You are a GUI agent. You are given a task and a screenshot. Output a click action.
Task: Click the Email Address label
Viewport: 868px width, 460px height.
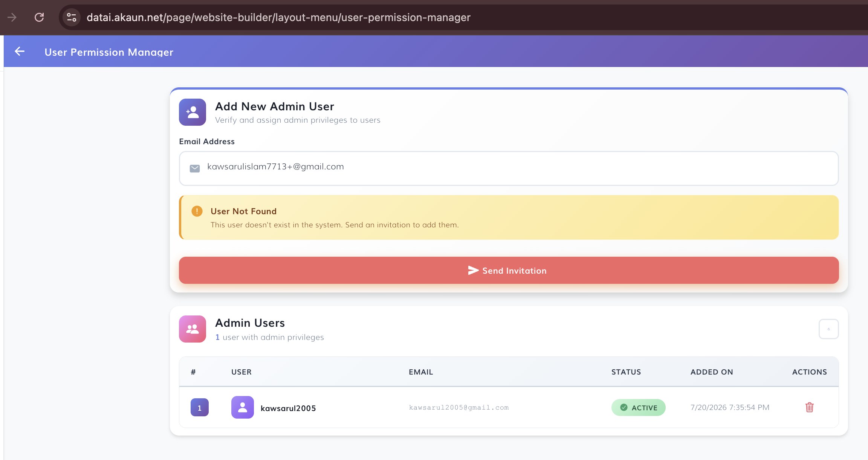[x=207, y=142]
